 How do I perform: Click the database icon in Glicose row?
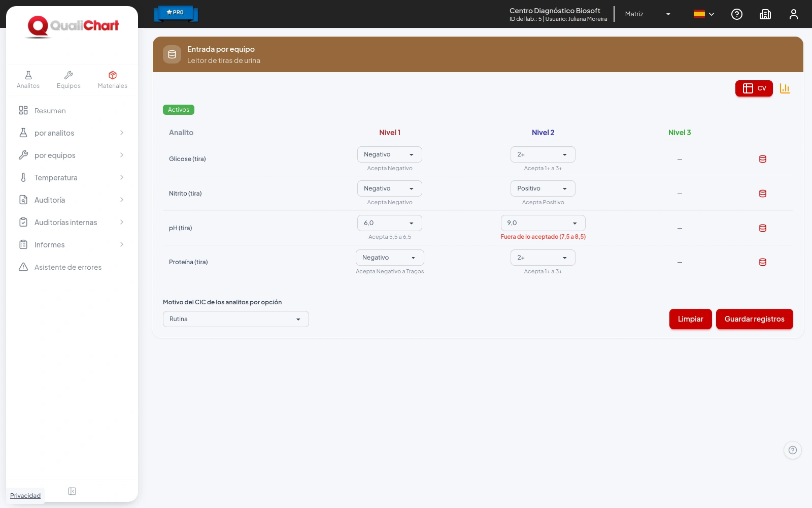[x=763, y=159]
